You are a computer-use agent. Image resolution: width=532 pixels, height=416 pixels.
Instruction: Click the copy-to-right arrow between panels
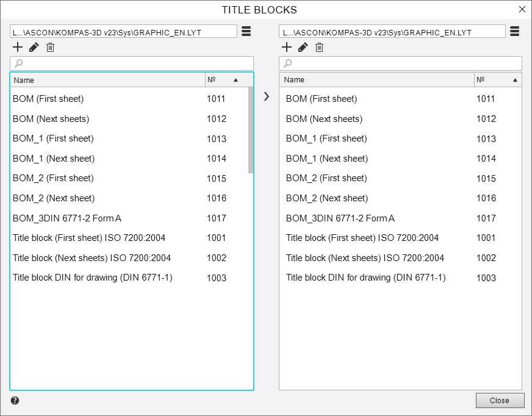click(x=266, y=96)
